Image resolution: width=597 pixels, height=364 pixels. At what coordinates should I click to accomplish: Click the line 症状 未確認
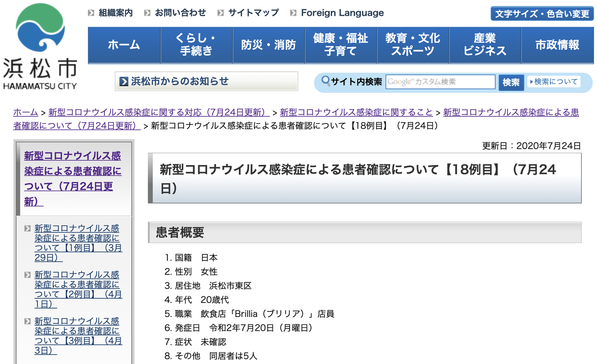200,342
